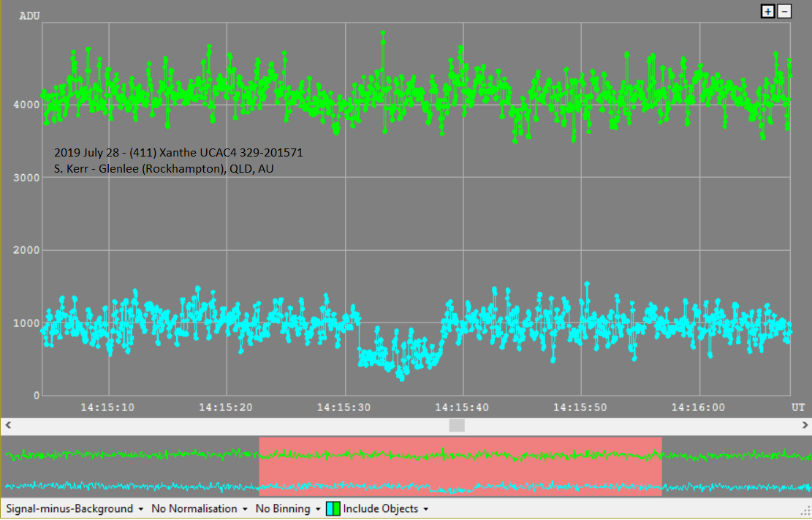Open the Signal-minus-Background dropdown
Viewport: 812px width, 520px height.
tap(75, 508)
